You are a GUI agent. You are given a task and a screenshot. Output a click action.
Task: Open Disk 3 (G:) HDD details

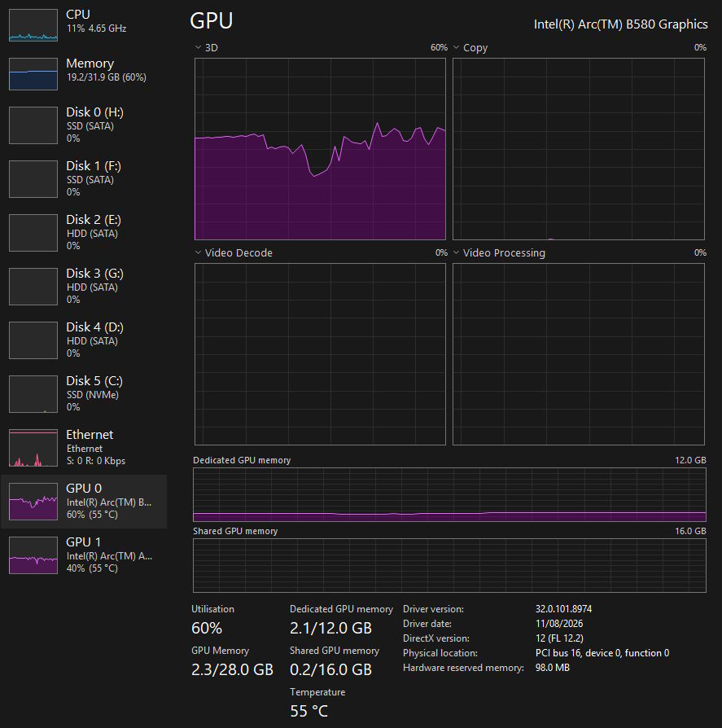[x=84, y=287]
